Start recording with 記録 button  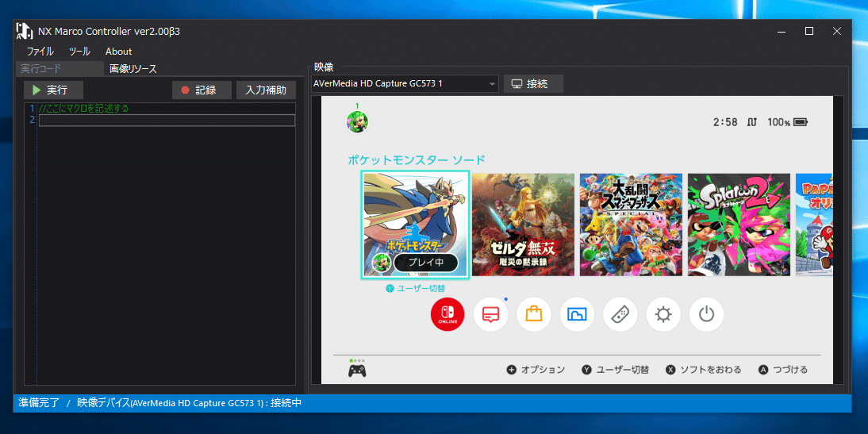coord(202,90)
